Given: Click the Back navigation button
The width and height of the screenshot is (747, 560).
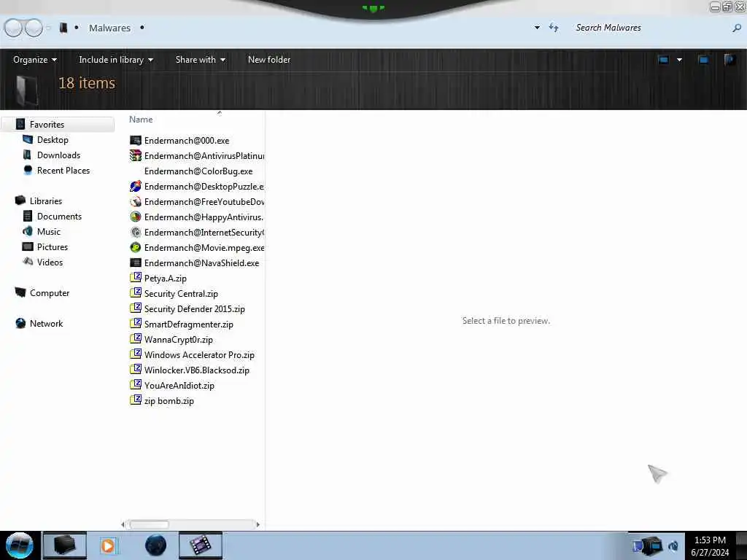Looking at the screenshot, I should [13, 28].
